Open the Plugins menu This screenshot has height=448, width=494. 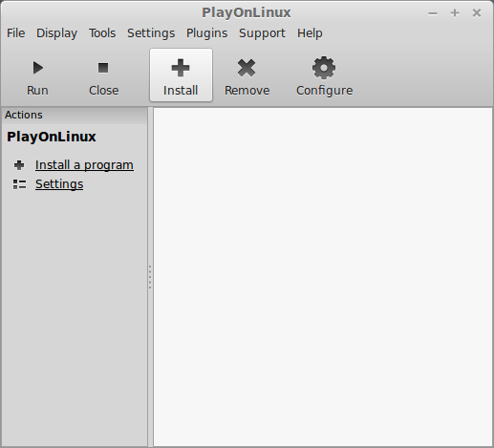(206, 33)
